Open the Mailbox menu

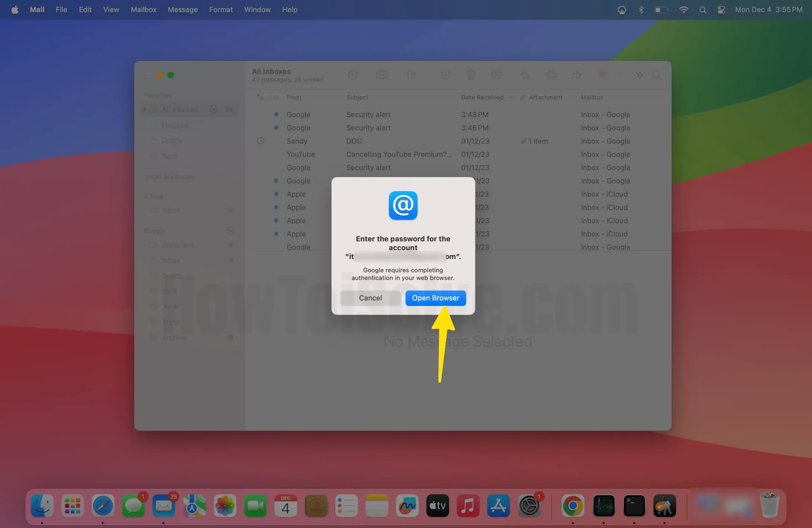(143, 10)
